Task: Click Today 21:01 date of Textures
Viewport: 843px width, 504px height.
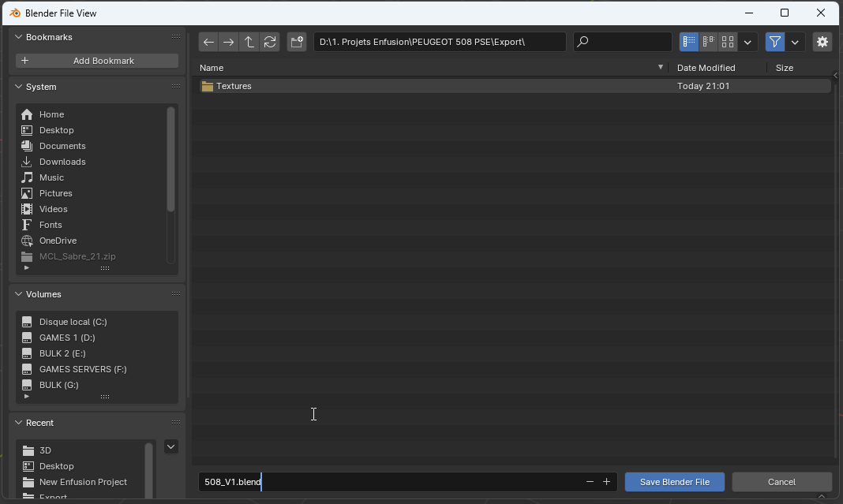Action: point(703,86)
